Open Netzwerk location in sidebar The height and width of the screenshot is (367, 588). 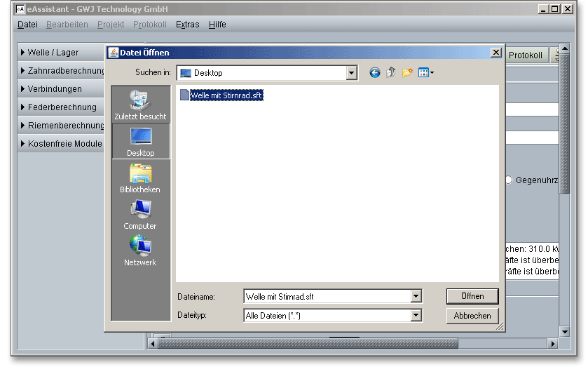click(x=140, y=251)
